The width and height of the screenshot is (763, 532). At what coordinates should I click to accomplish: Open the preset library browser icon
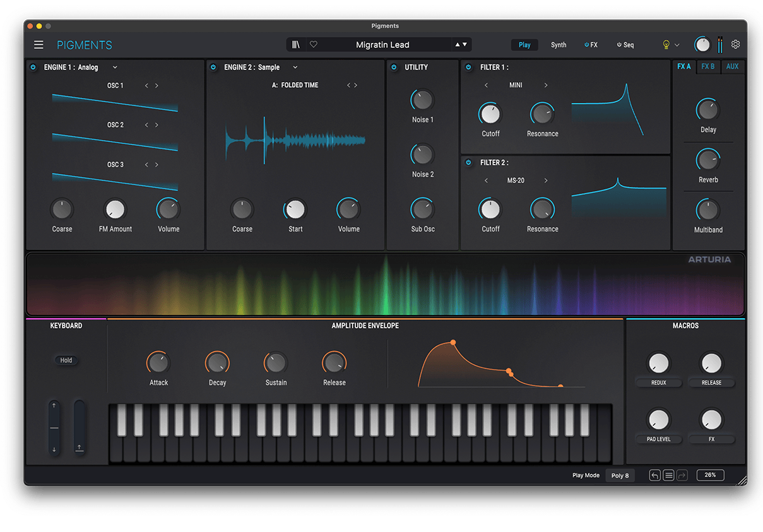point(295,45)
